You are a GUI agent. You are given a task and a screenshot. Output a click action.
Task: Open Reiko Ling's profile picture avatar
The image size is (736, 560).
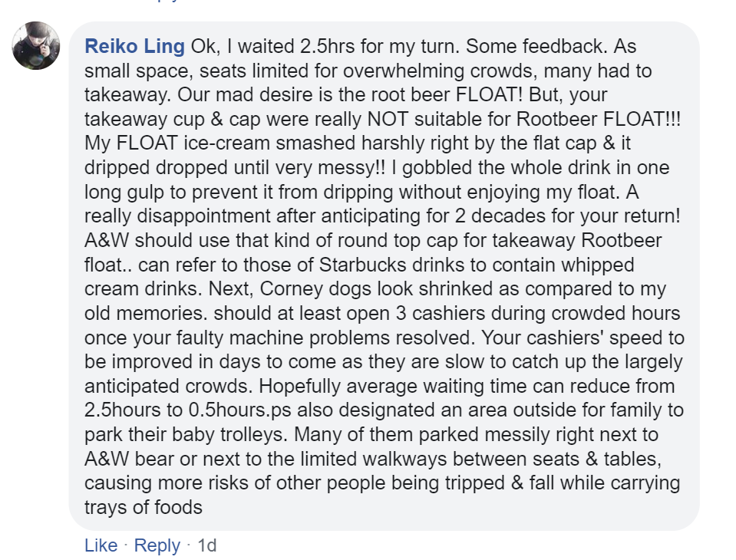point(36,45)
